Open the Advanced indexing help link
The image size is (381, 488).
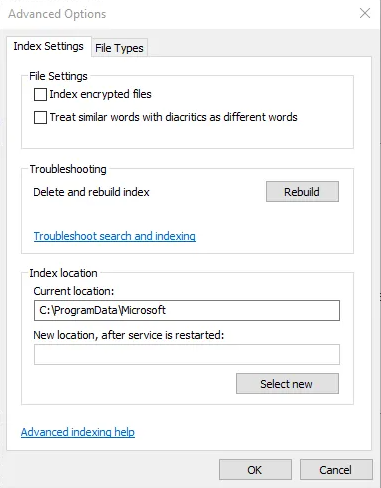[78, 432]
